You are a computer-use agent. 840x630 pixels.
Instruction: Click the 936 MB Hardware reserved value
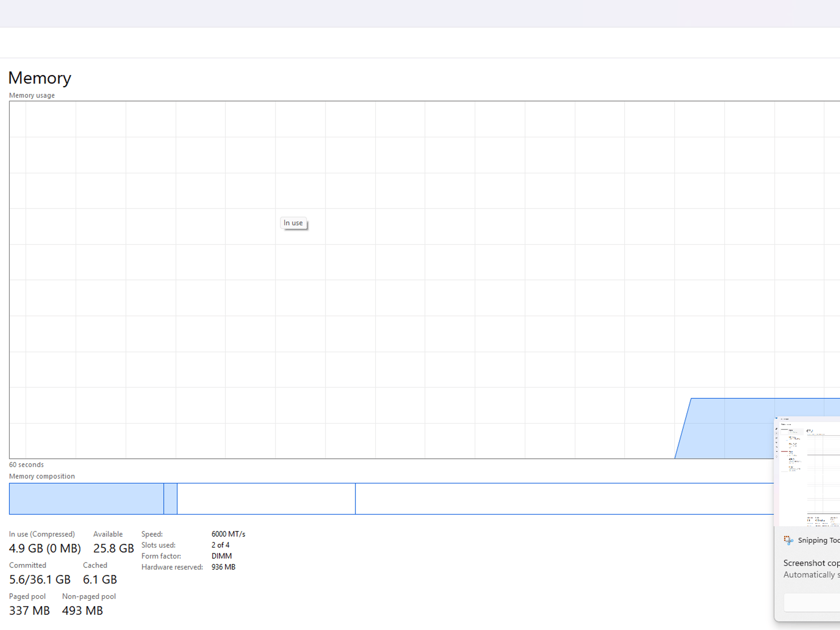click(224, 567)
